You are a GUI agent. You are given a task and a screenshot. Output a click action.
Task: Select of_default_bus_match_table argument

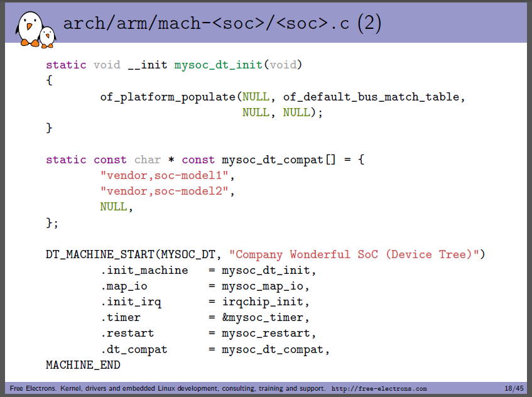pyautogui.click(x=371, y=97)
